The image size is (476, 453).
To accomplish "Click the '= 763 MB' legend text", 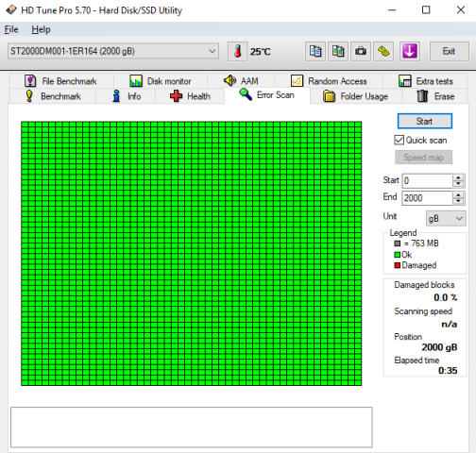I will (x=421, y=243).
